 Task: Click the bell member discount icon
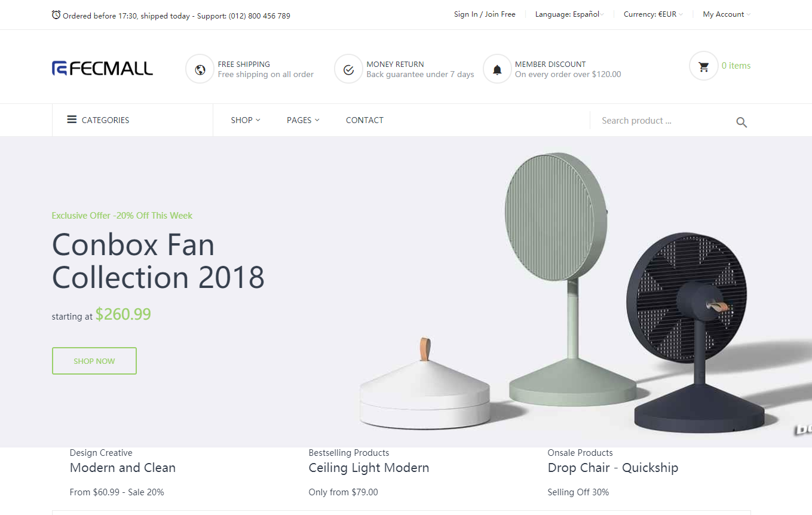pyautogui.click(x=497, y=69)
